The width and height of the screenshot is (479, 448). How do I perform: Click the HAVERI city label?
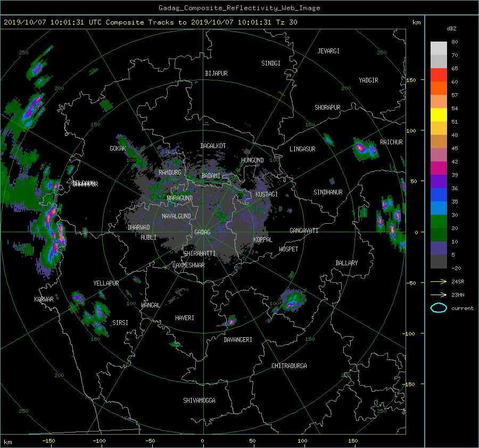click(x=185, y=319)
